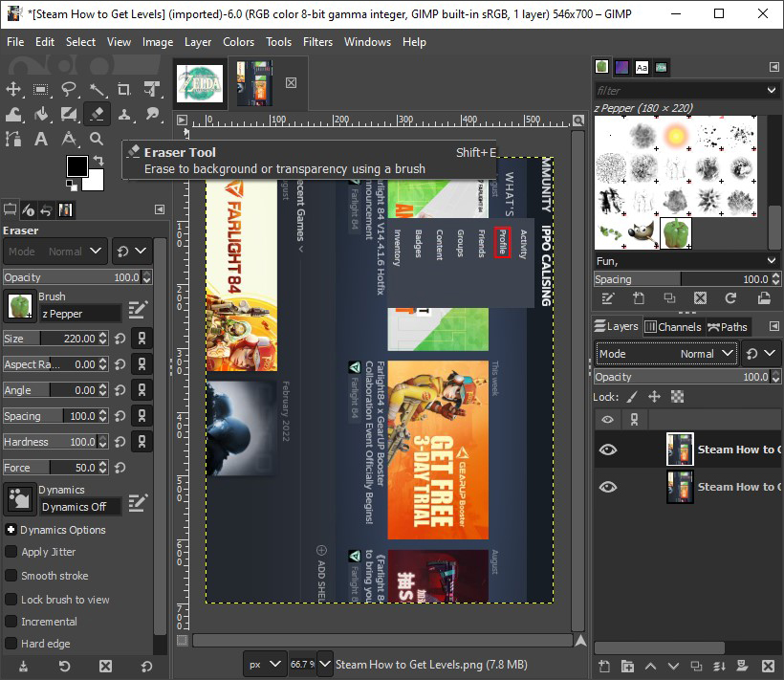The height and width of the screenshot is (680, 784).
Task: Enable the Smooth stroke checkbox
Action: point(11,576)
